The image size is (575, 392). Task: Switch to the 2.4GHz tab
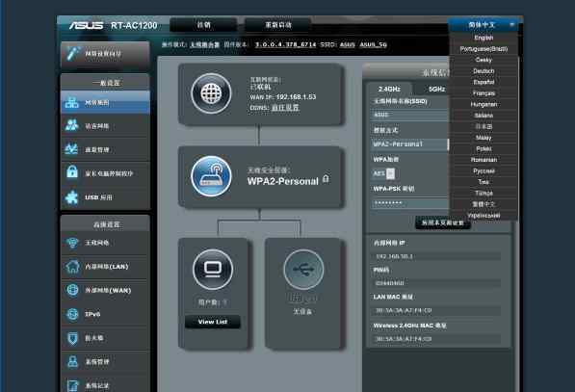pyautogui.click(x=389, y=89)
